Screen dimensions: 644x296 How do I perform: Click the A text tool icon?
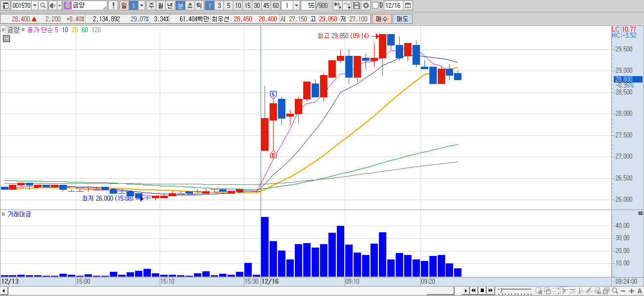point(640,291)
